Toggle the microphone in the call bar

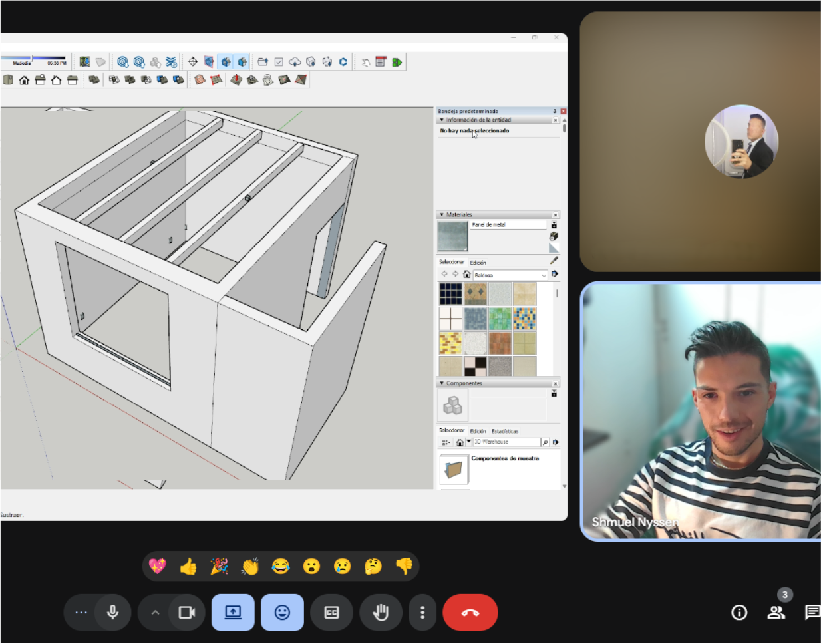pos(113,613)
